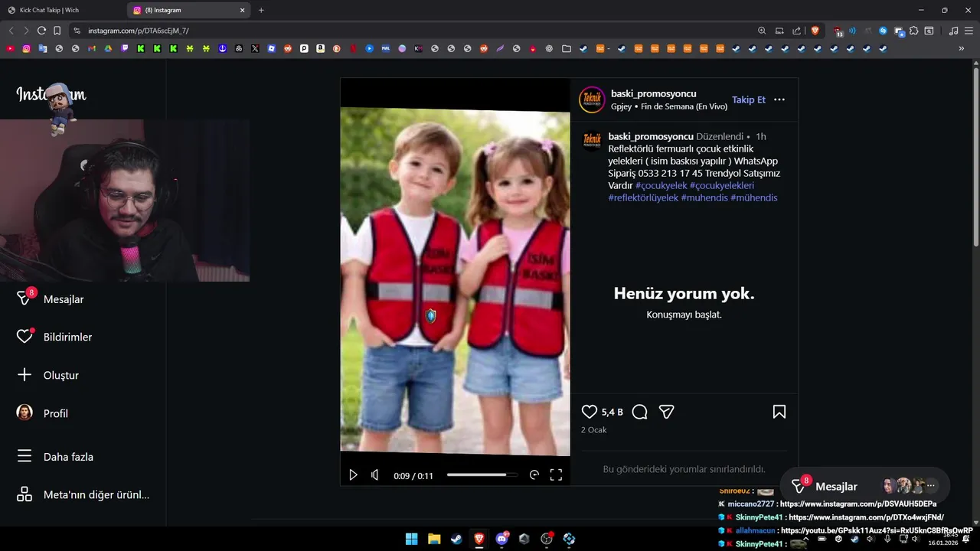
Task: Click the address bar URL
Action: pyautogui.click(x=139, y=31)
